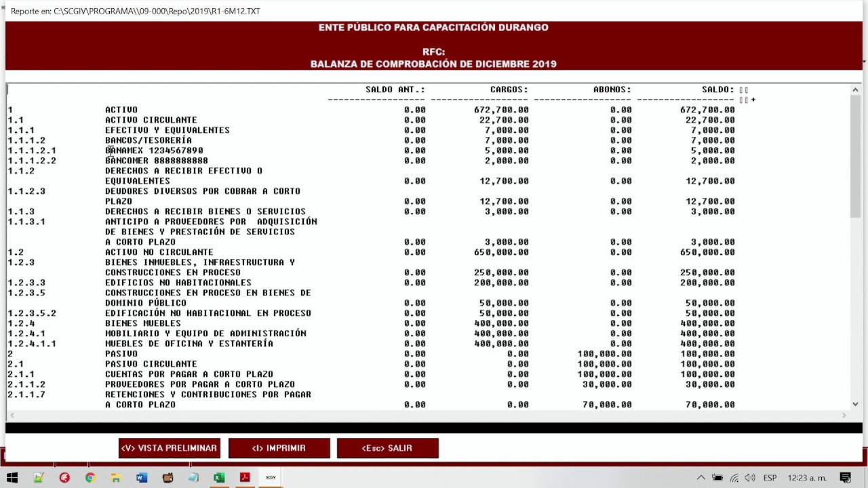Open the clock showing 12:23 a. m.
Screen dimensions: 868x488
pos(807,478)
